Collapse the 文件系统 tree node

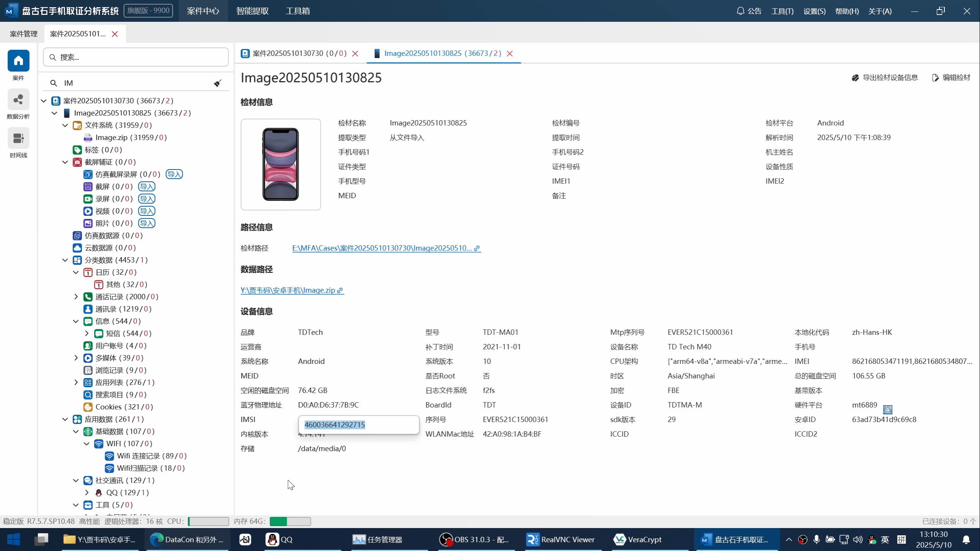tap(65, 125)
